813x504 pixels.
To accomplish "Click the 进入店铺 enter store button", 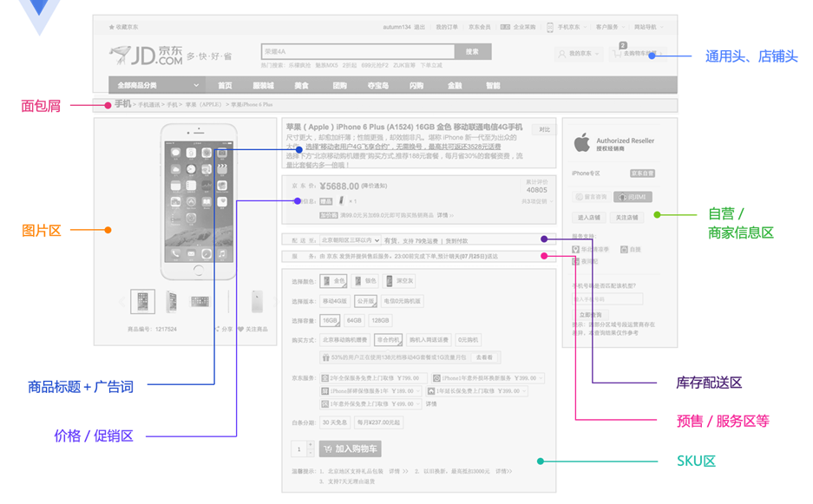I will (589, 217).
